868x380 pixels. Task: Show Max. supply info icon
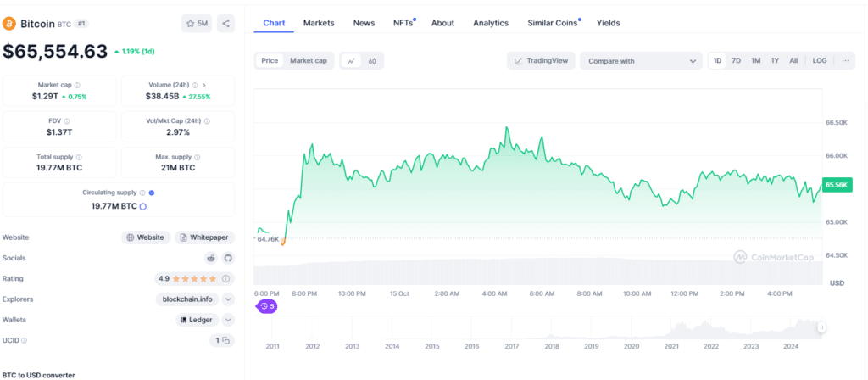tap(197, 157)
